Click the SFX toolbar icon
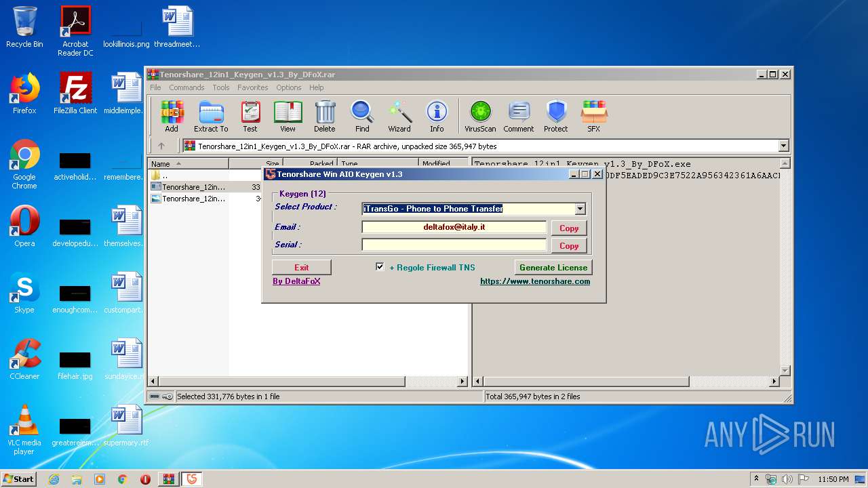This screenshot has height=488, width=868. (593, 117)
